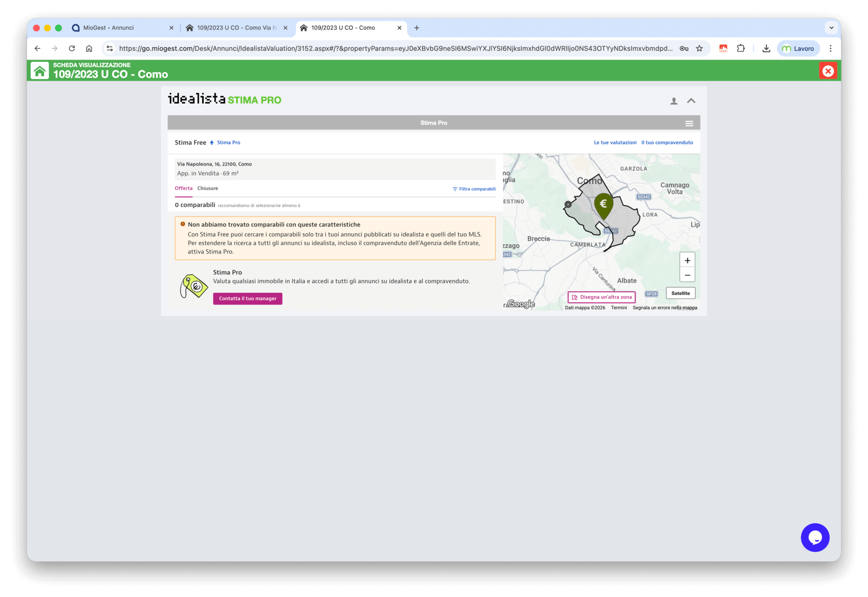Open the saved passwords key icon
This screenshot has height=597, width=868.
tap(684, 48)
